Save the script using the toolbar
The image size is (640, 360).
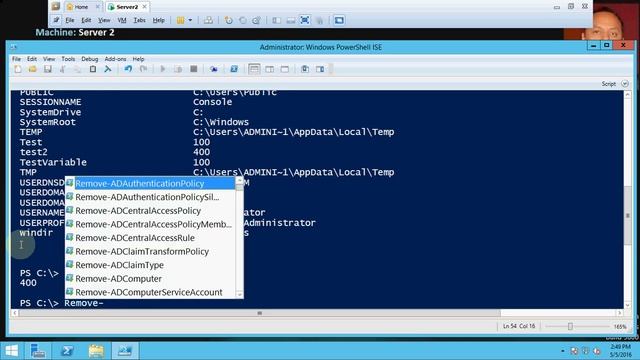(48, 69)
